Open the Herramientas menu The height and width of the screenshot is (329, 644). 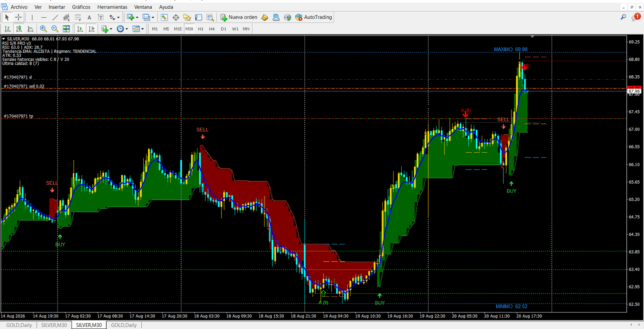click(x=112, y=7)
